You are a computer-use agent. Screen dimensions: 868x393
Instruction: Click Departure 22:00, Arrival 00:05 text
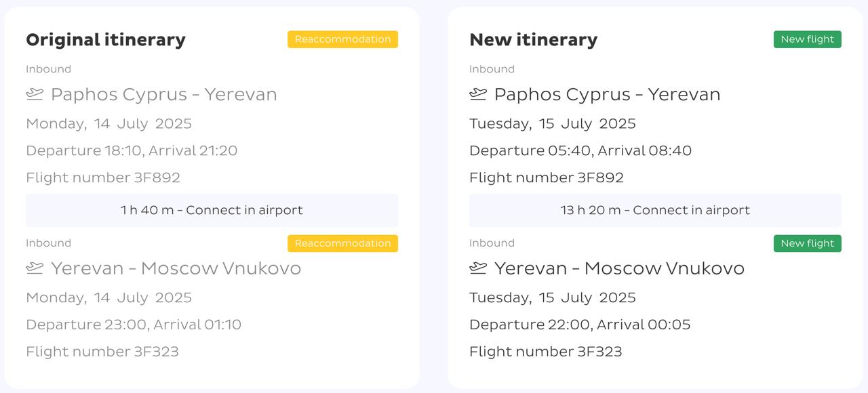click(580, 325)
